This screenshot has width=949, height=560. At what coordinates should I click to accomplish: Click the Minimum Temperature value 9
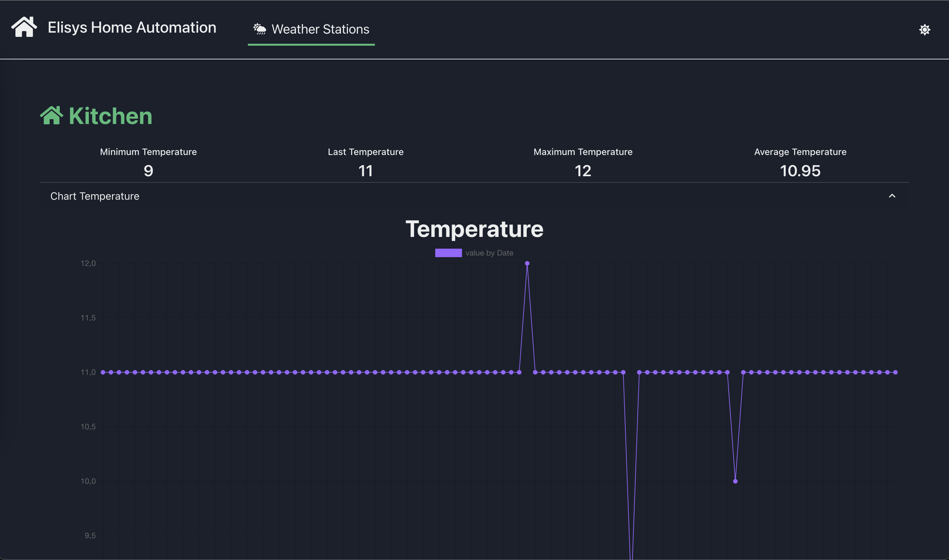pyautogui.click(x=148, y=171)
